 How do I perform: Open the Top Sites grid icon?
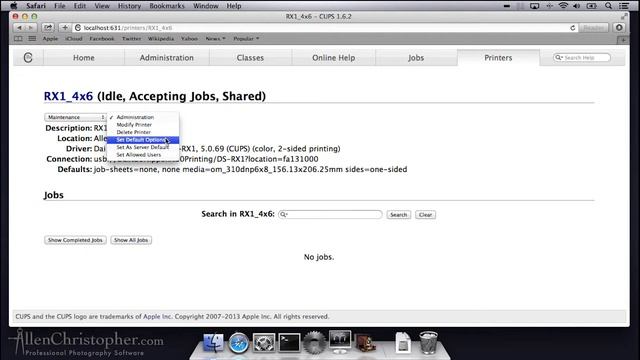32,39
